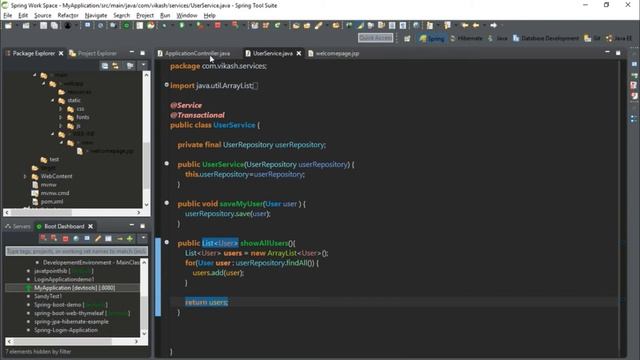Switch to the Java EE perspective

tap(619, 38)
